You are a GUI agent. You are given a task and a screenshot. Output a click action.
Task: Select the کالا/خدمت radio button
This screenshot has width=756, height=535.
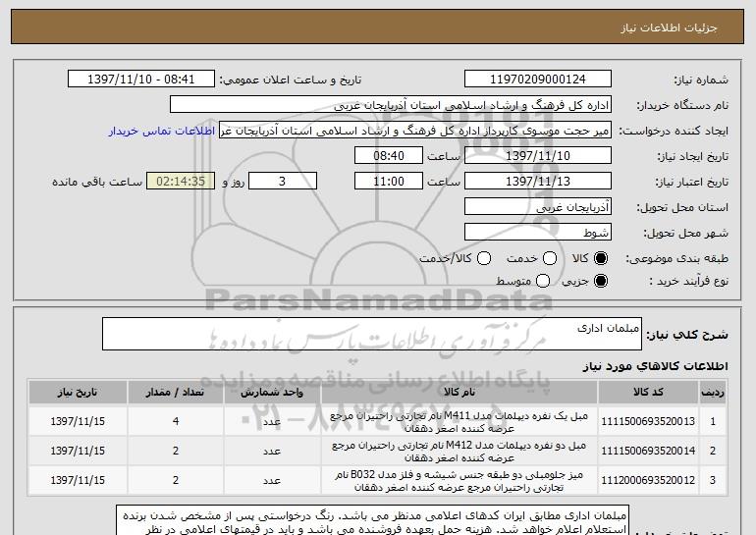[484, 258]
